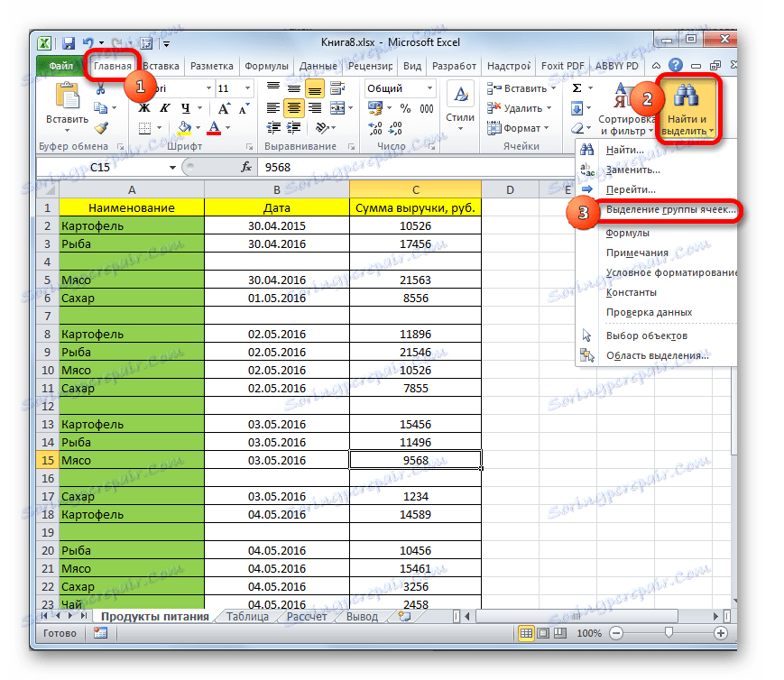Viewport: 784px width, 680px height.
Task: Open the font size dropdown showing 11
Action: click(x=247, y=88)
